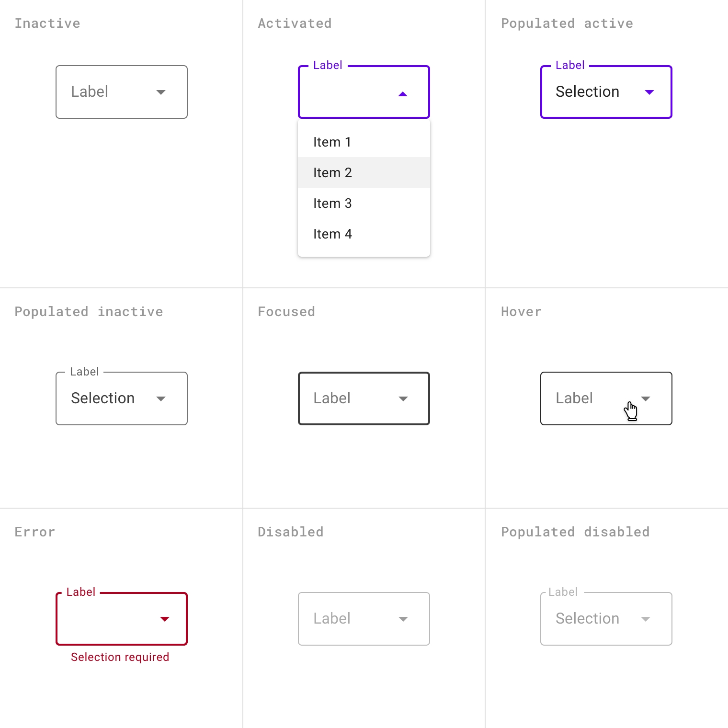Click inside the red Error dropdown field
Image resolution: width=728 pixels, height=728 pixels.
coord(110,619)
